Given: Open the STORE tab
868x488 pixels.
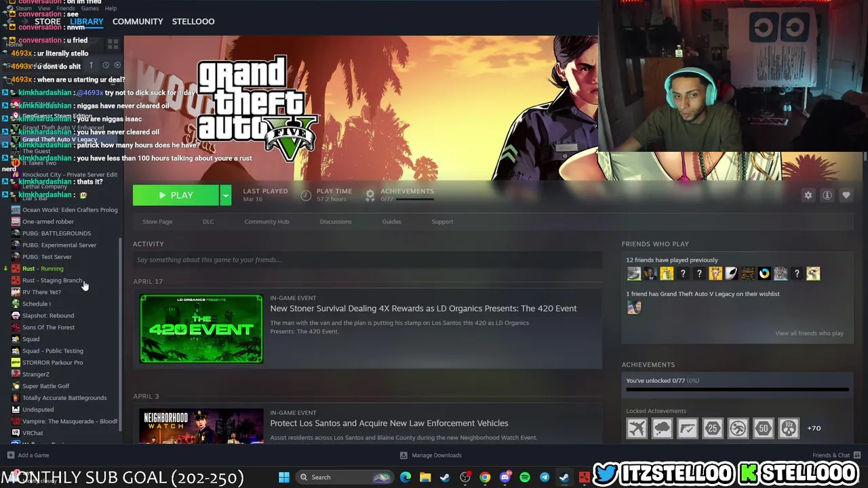Looking at the screenshot, I should point(47,22).
